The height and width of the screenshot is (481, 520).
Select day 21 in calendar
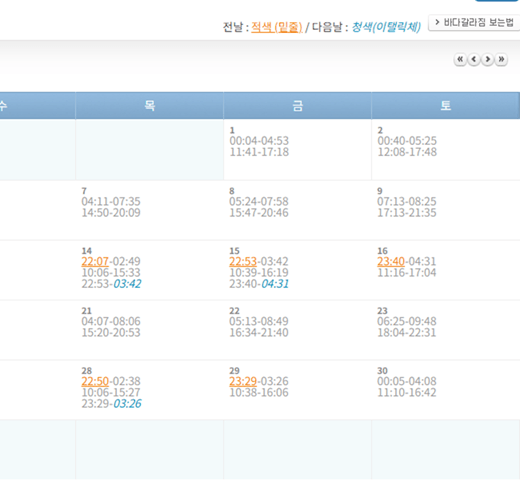coord(87,311)
